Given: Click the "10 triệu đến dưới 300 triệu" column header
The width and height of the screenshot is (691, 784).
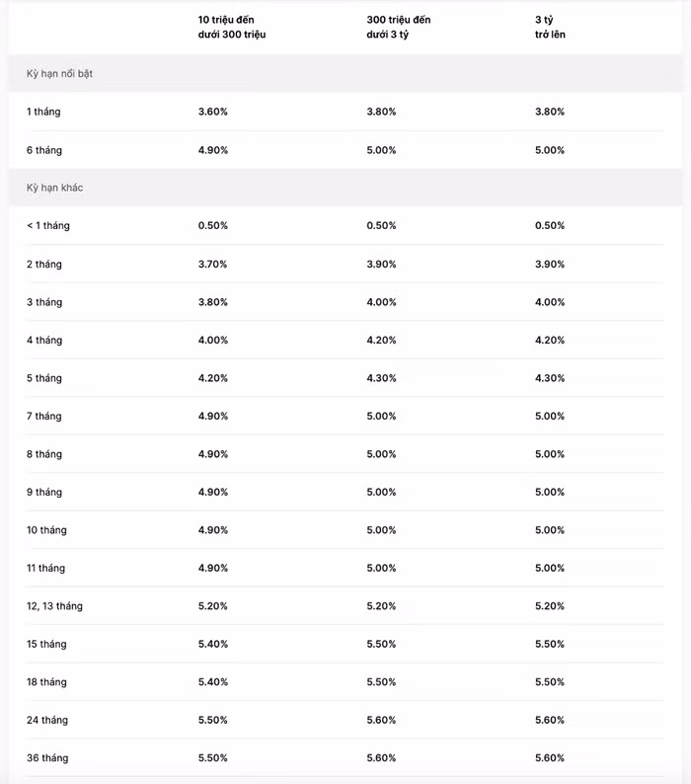Looking at the screenshot, I should click(x=232, y=27).
